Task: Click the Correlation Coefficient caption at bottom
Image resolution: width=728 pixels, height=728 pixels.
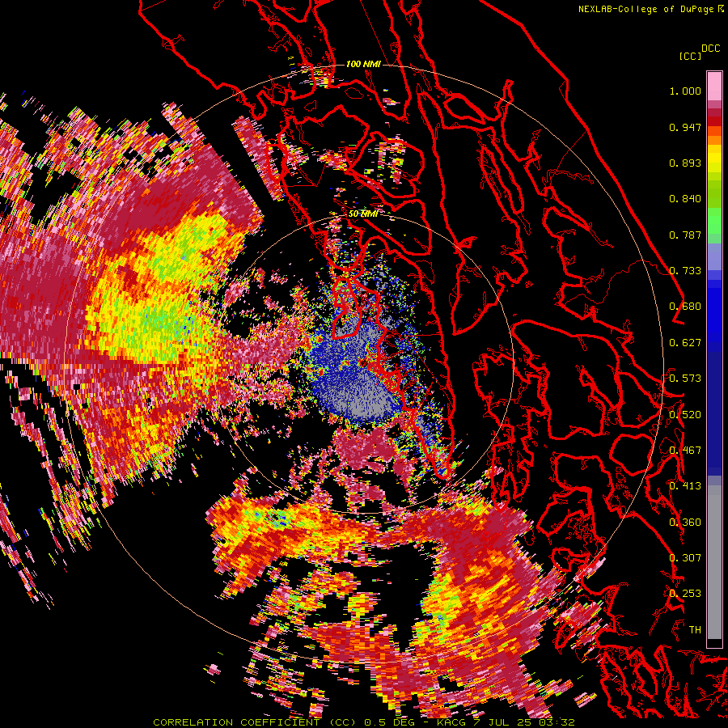Action: 364,722
